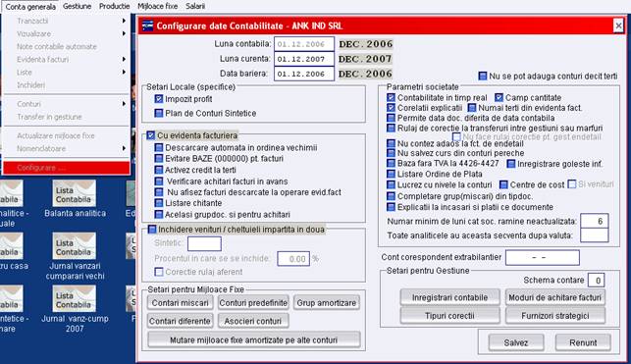Image resolution: width=631 pixels, height=364 pixels.
Task: Open Contari diferente button
Action: [x=180, y=321]
